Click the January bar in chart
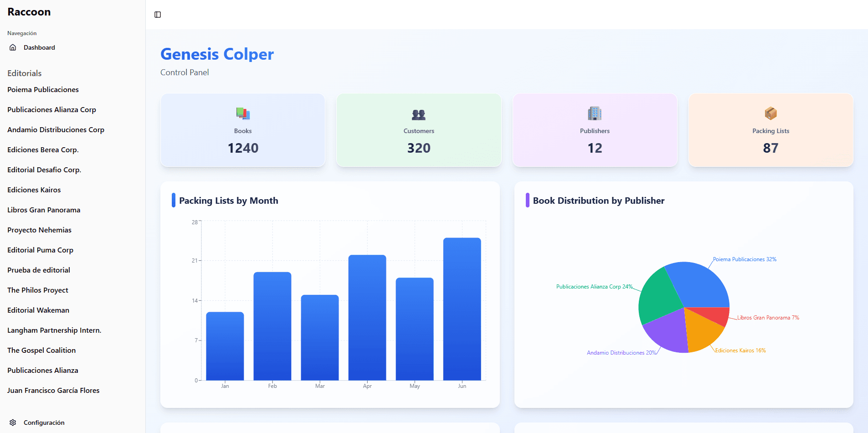Screen dimensions: 868x433 click(225, 346)
